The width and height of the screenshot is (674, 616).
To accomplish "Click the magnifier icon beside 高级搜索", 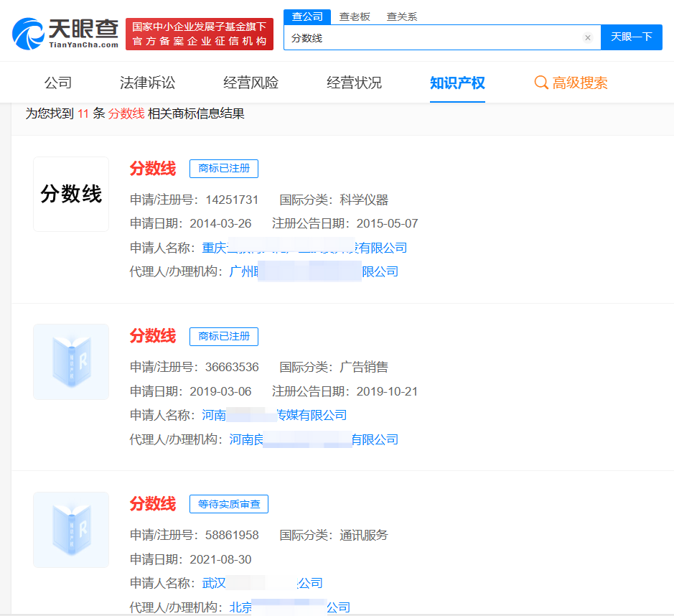I will [x=540, y=83].
